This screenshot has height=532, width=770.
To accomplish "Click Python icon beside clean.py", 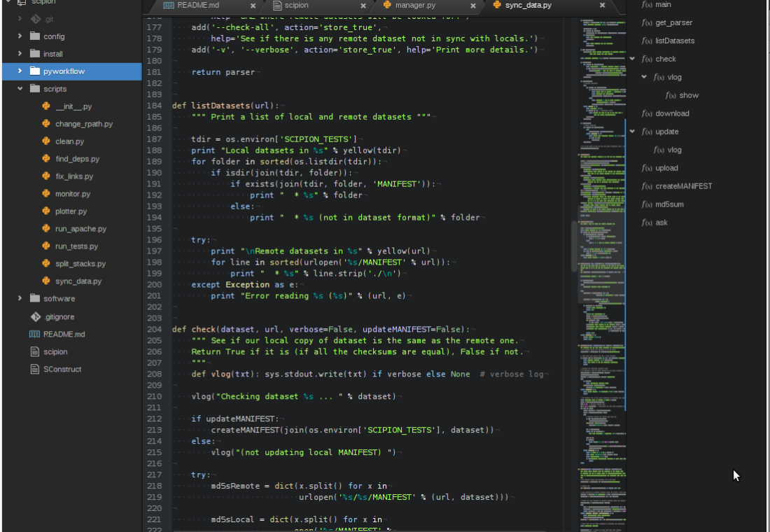I will (46, 141).
